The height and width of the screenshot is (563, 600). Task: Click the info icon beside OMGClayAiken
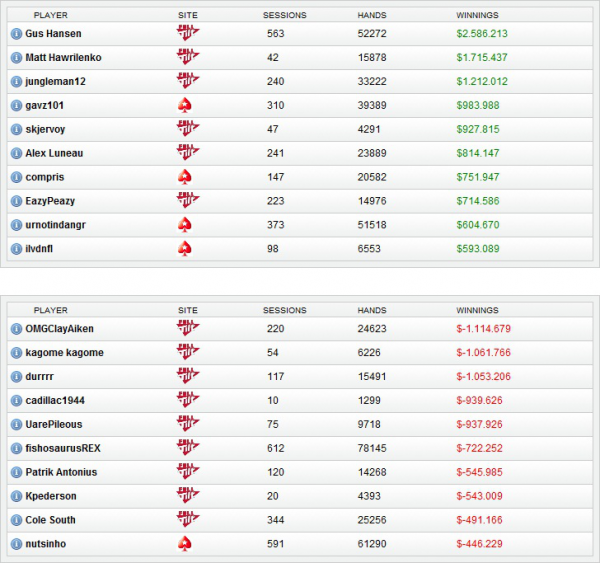pos(16,329)
